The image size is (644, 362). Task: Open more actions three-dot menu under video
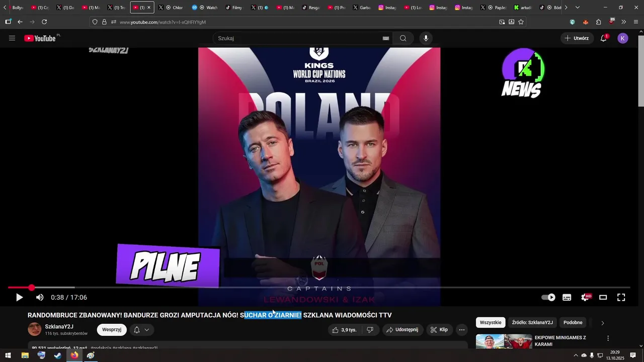pos(462,330)
